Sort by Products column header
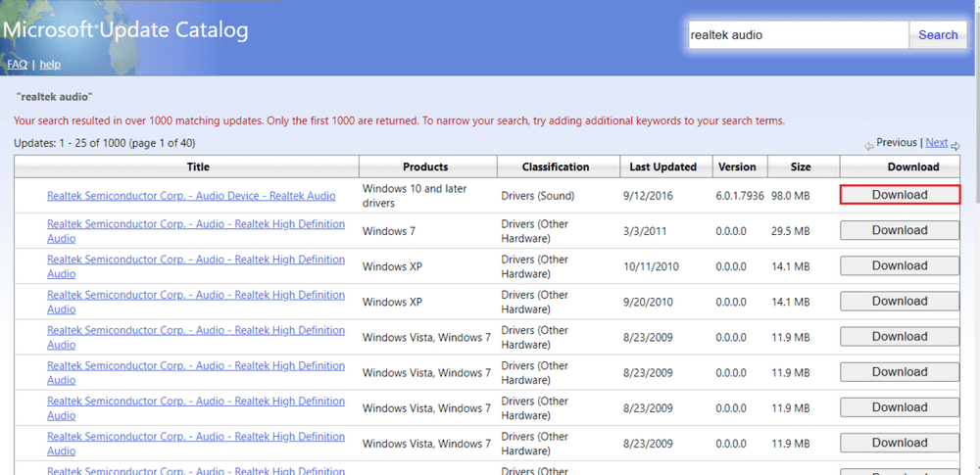Image resolution: width=980 pixels, height=475 pixels. pyautogui.click(x=425, y=166)
